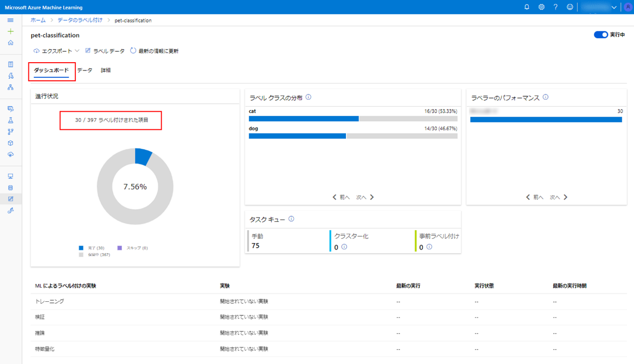Open データのラベル付け breadcrumb link

coord(80,20)
